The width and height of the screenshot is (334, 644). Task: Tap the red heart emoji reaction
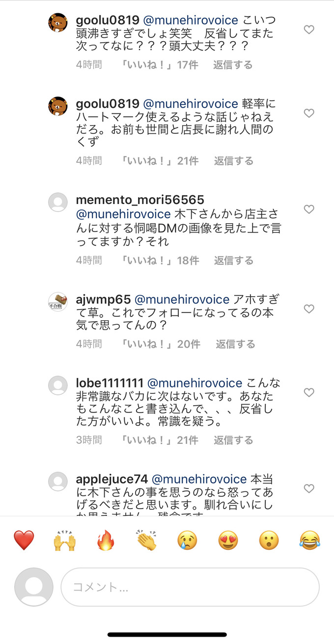[24, 541]
